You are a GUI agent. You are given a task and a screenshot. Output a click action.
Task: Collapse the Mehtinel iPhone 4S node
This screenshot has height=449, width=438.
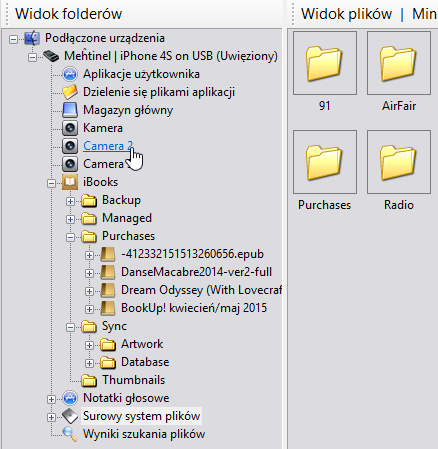[32, 57]
